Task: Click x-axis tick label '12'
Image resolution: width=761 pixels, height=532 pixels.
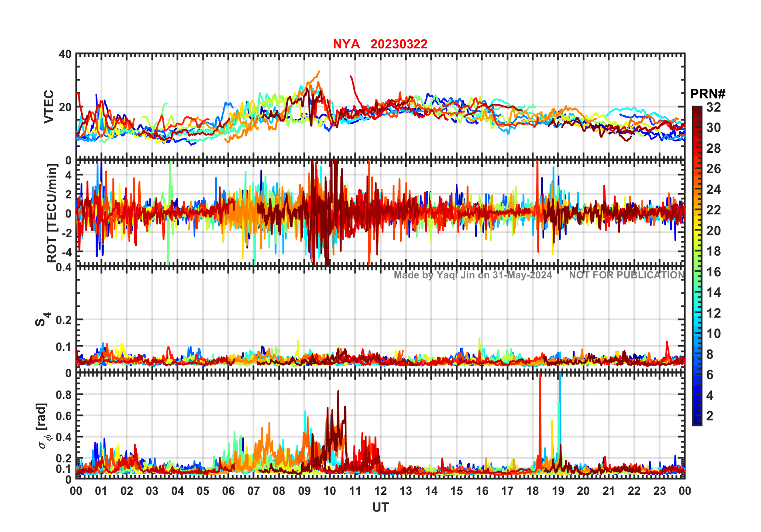Action: click(x=380, y=491)
